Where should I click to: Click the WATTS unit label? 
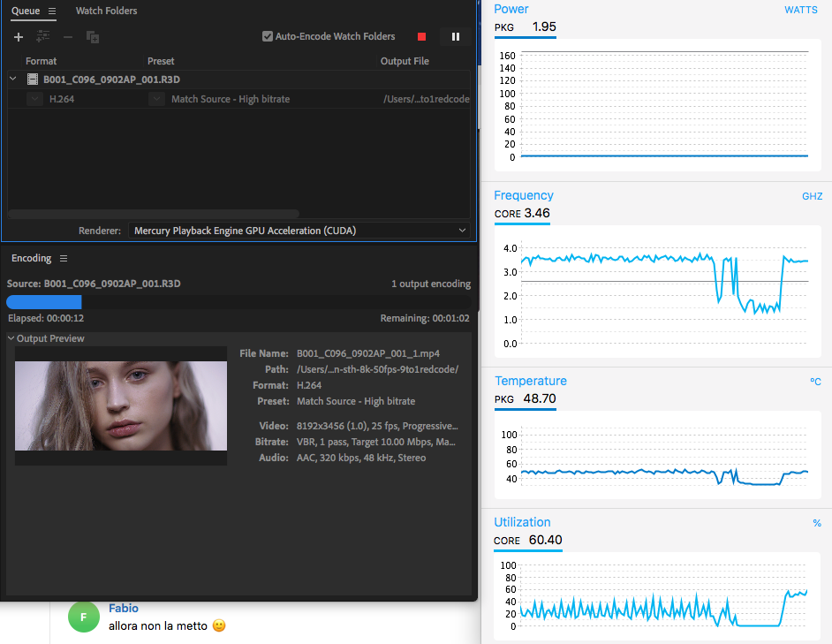[x=801, y=10]
